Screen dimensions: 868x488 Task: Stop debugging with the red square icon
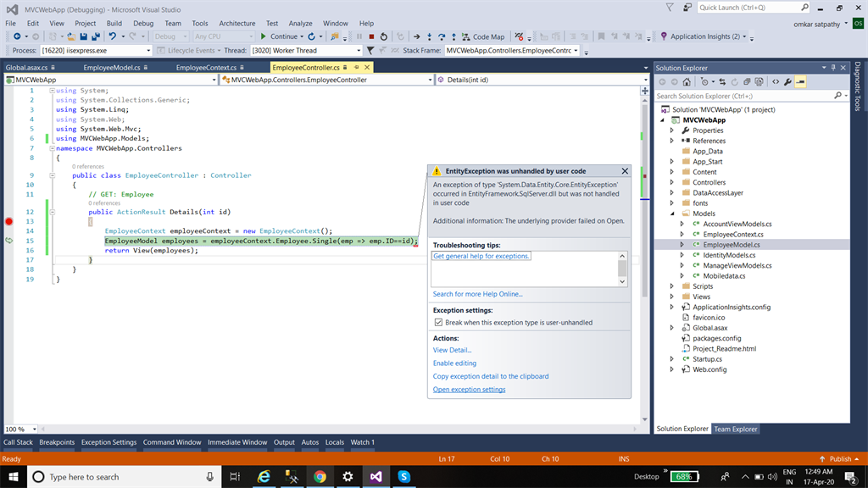click(371, 36)
